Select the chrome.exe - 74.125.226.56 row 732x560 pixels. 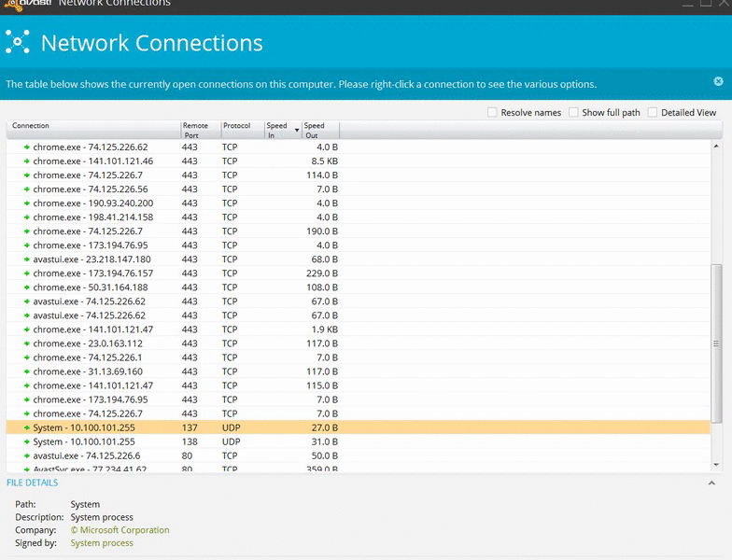[x=359, y=189]
